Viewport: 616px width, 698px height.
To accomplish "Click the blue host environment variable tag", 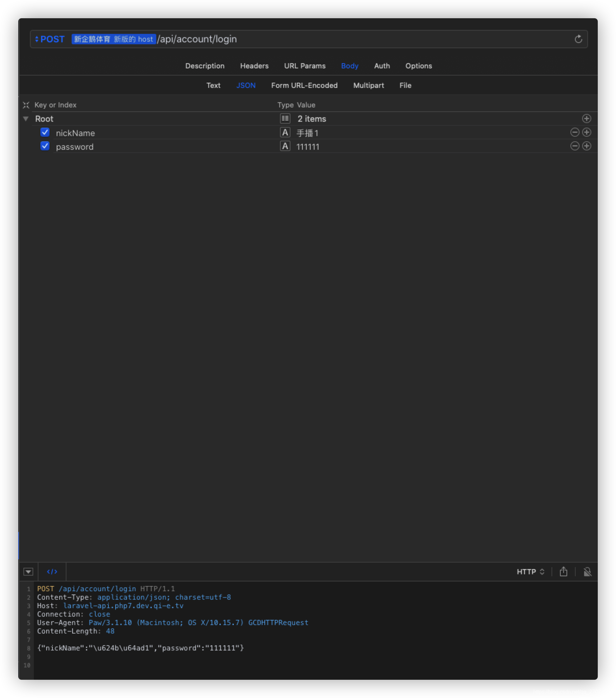I will pos(113,39).
